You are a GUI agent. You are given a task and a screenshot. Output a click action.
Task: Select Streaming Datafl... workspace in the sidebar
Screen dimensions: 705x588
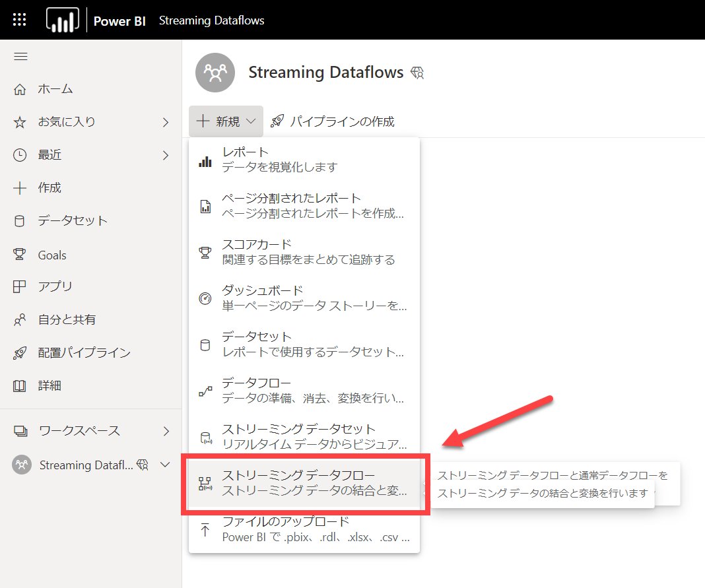click(86, 465)
